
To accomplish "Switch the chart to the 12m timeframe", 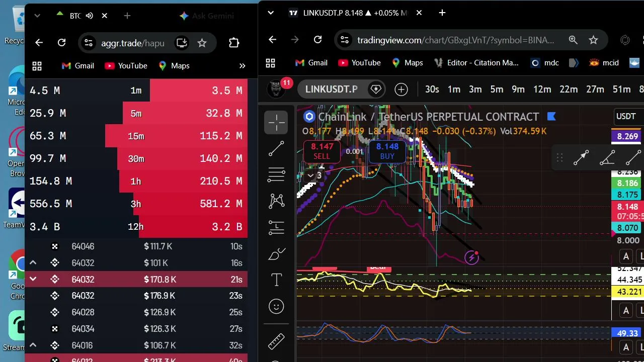I will coord(542,89).
